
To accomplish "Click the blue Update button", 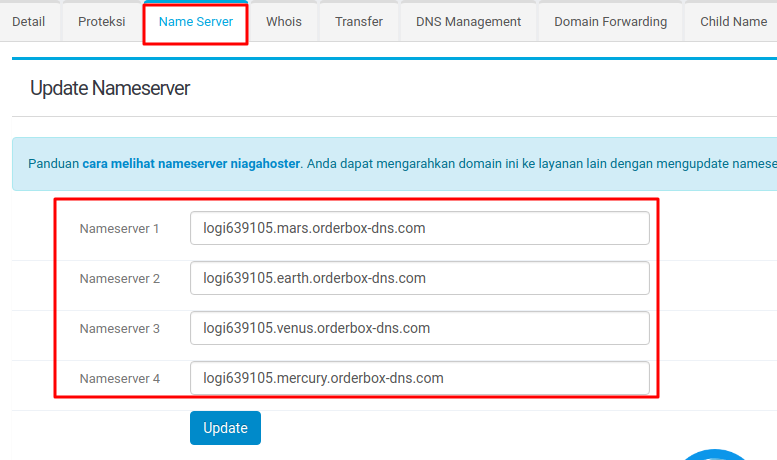I will coord(225,428).
